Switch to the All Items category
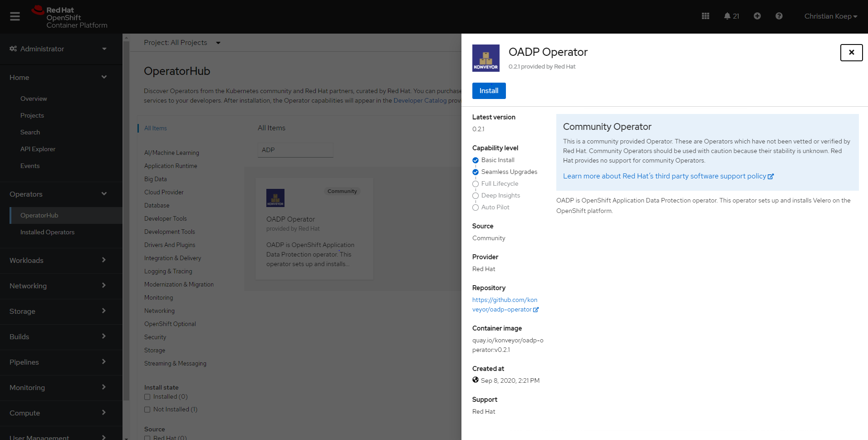Screen dimensions: 868x440 coord(155,128)
